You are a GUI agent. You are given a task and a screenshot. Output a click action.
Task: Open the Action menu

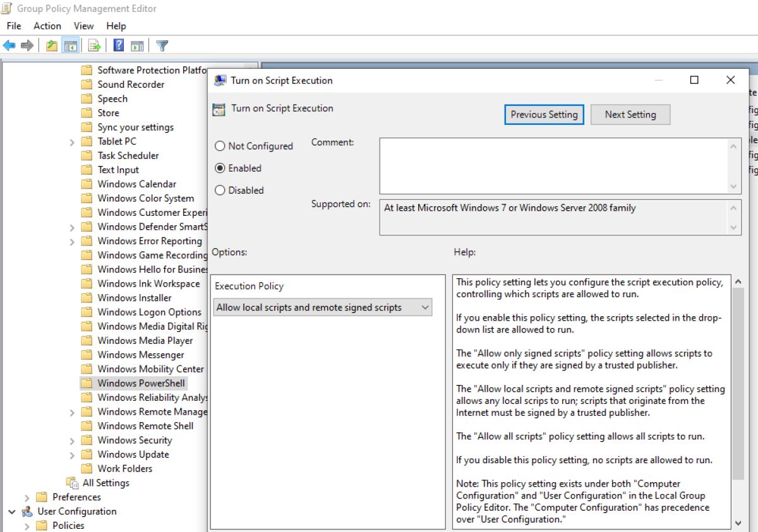[47, 26]
